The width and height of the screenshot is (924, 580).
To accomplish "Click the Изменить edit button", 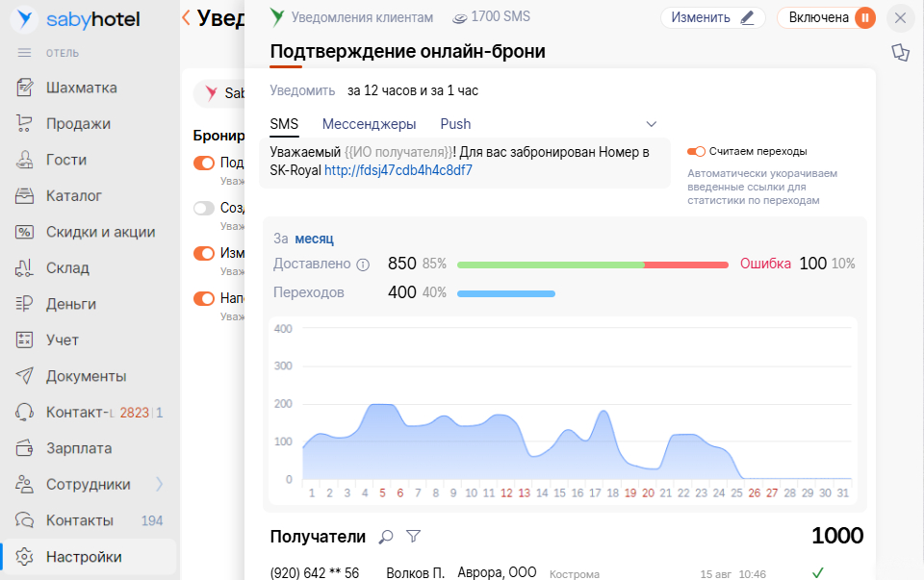I will pos(712,17).
